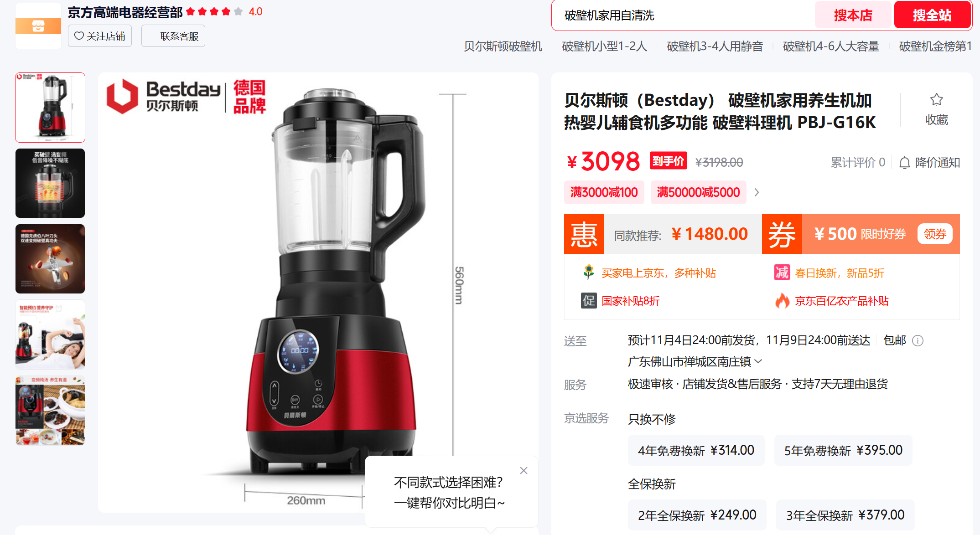The image size is (980, 535).
Task: Click the flower icon beside 买家电上京东
Action: click(589, 272)
